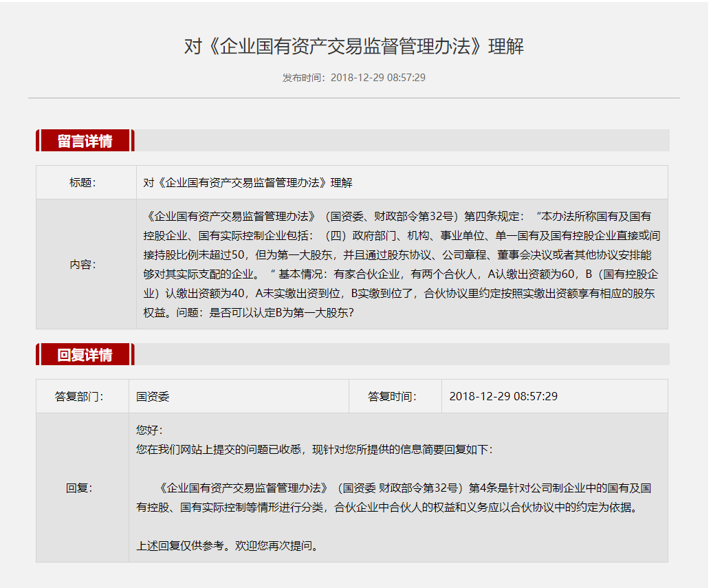Click the reply time value 2018-12-29 08:57:29
This screenshot has width=713, height=588.
pyautogui.click(x=503, y=397)
